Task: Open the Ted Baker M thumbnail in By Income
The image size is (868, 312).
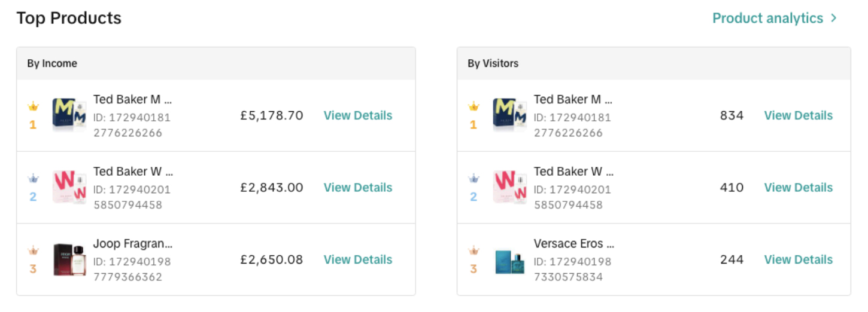Action: pos(69,115)
